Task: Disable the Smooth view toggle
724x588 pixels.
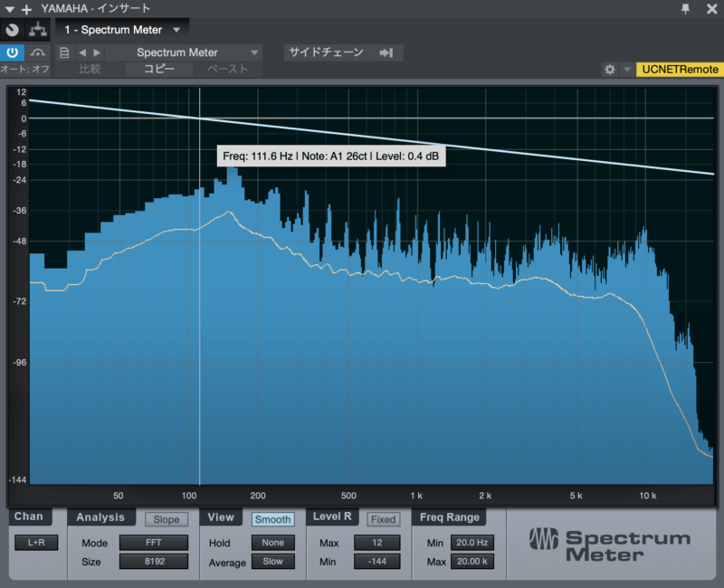Action: [272, 519]
